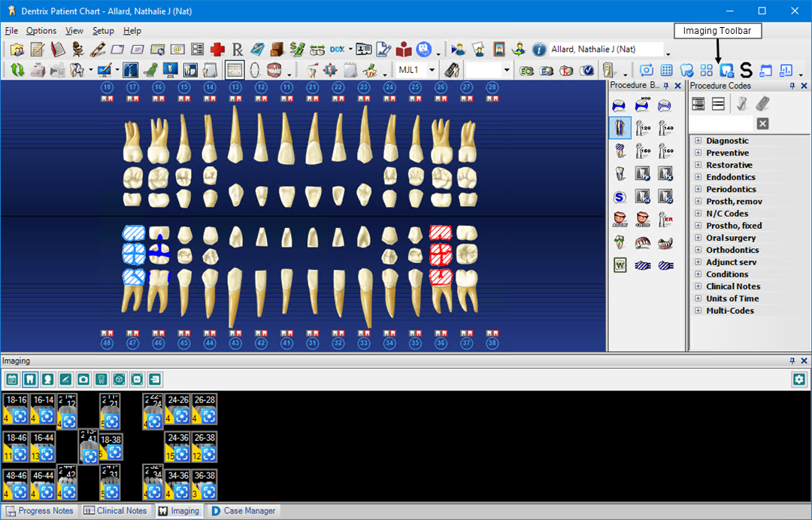Click the bold S icon in imaging toolbar
812x520 pixels.
pos(745,71)
